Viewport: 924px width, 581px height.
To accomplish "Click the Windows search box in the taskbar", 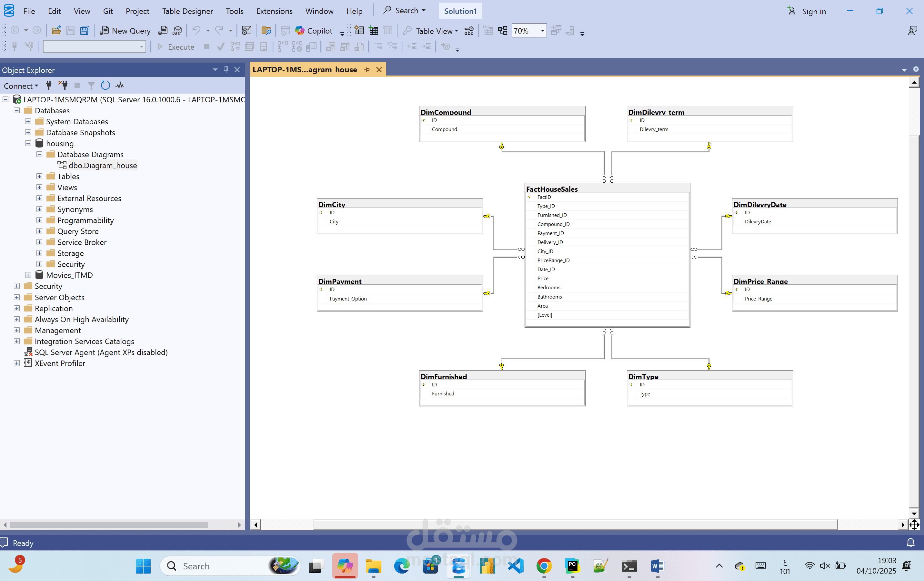I will point(230,566).
